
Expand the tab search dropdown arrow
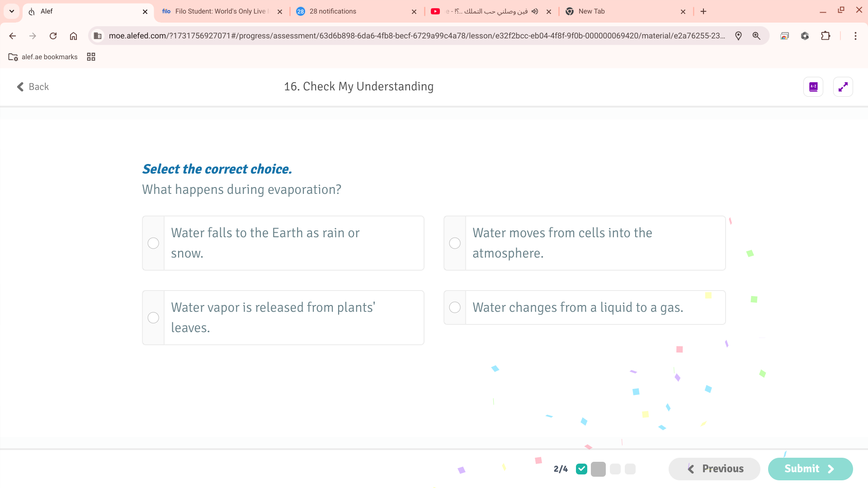(12, 11)
